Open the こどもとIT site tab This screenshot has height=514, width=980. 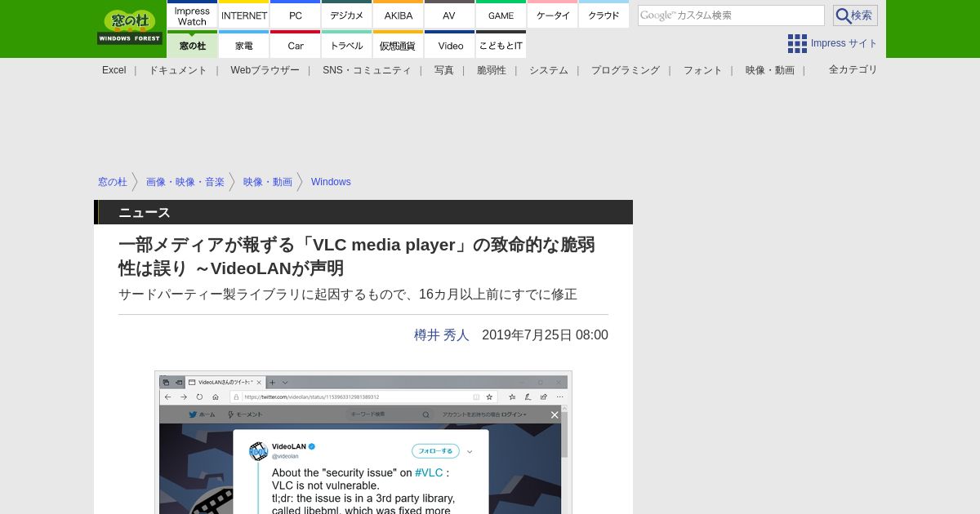pyautogui.click(x=501, y=45)
